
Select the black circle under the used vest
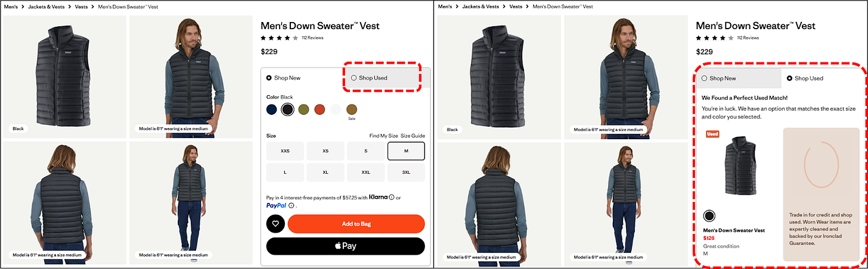(x=709, y=215)
